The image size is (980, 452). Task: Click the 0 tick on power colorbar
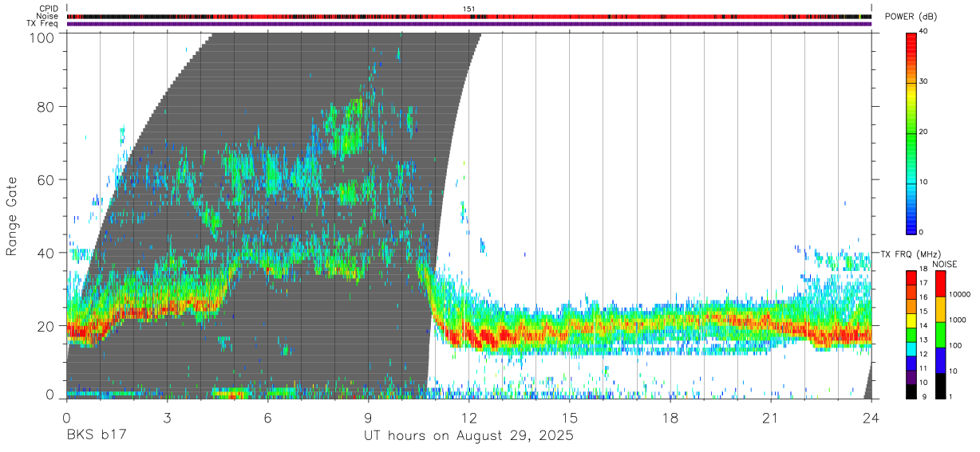click(921, 232)
